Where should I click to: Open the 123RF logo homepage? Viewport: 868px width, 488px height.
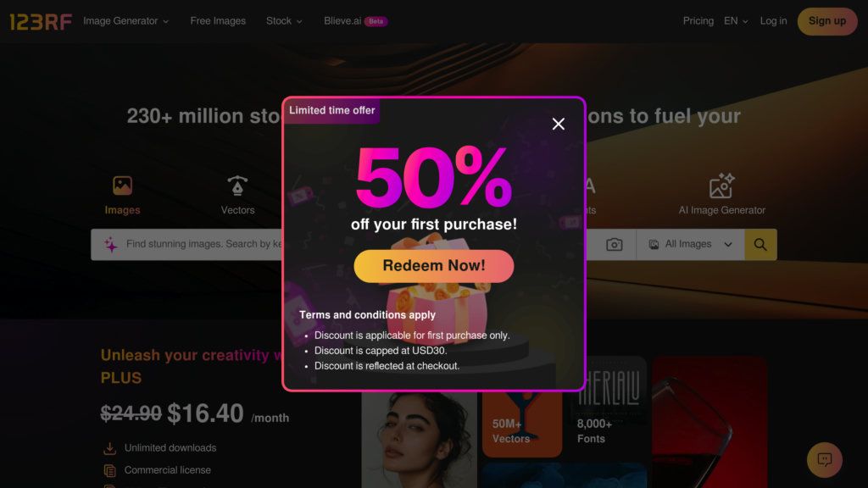41,21
